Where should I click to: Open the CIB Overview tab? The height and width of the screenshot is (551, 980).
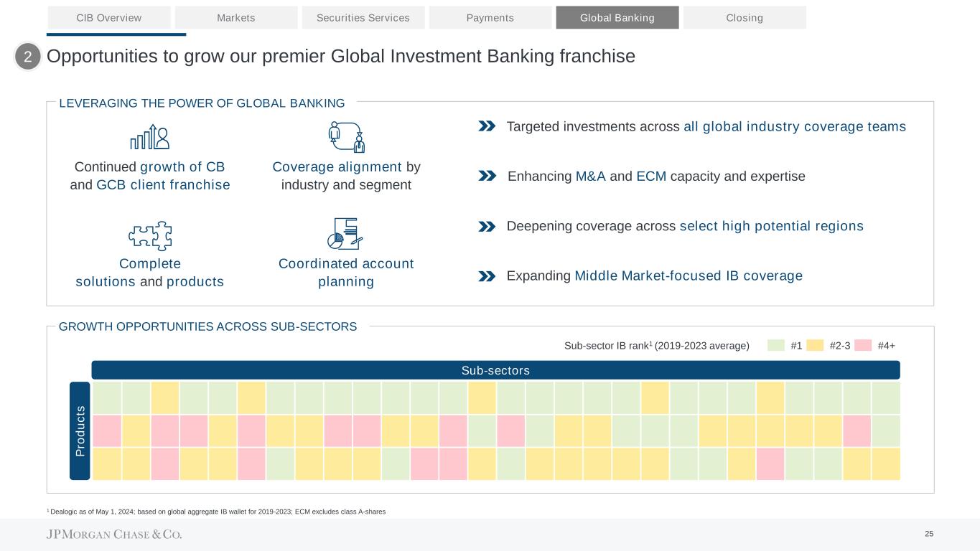click(109, 17)
